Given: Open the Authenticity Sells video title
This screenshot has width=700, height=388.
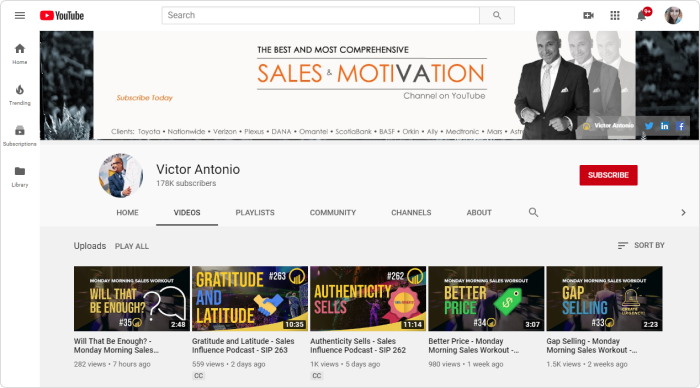Looking at the screenshot, I should [358, 346].
